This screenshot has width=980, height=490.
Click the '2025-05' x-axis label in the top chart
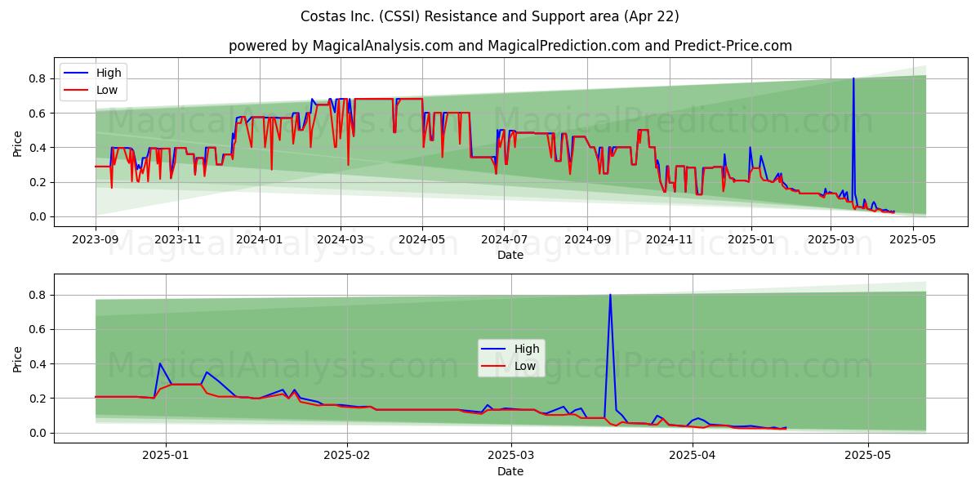pyautogui.click(x=912, y=239)
